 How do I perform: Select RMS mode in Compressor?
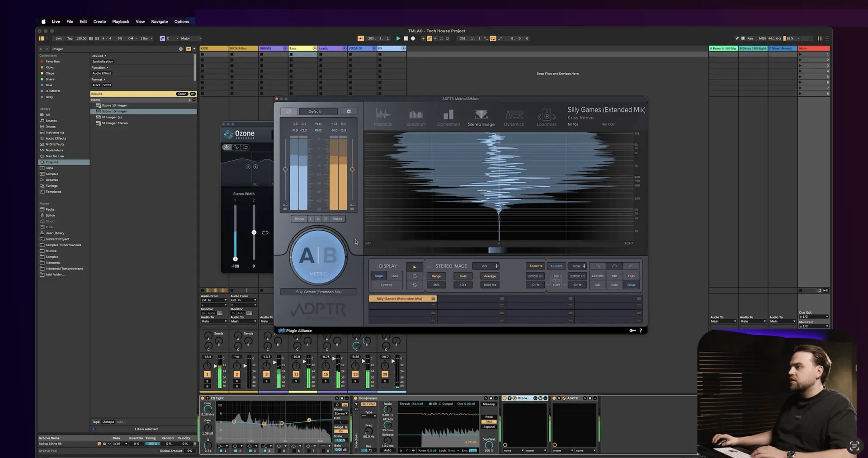pyautogui.click(x=489, y=422)
